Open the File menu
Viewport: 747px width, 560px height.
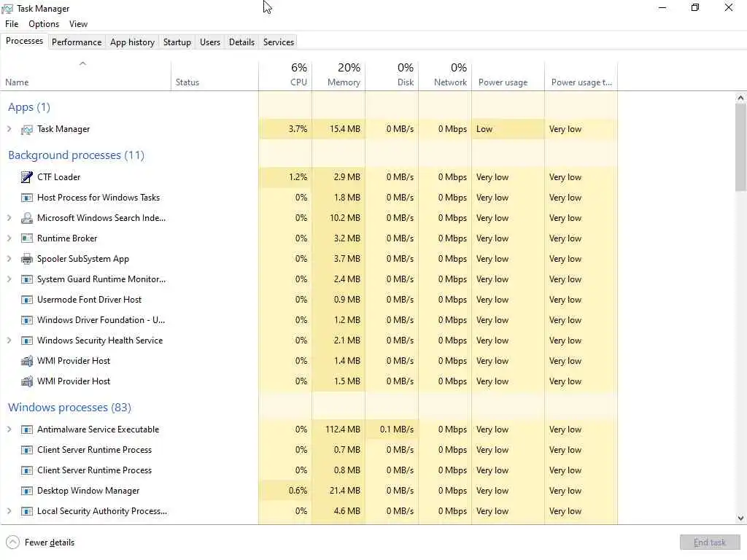(x=12, y=24)
